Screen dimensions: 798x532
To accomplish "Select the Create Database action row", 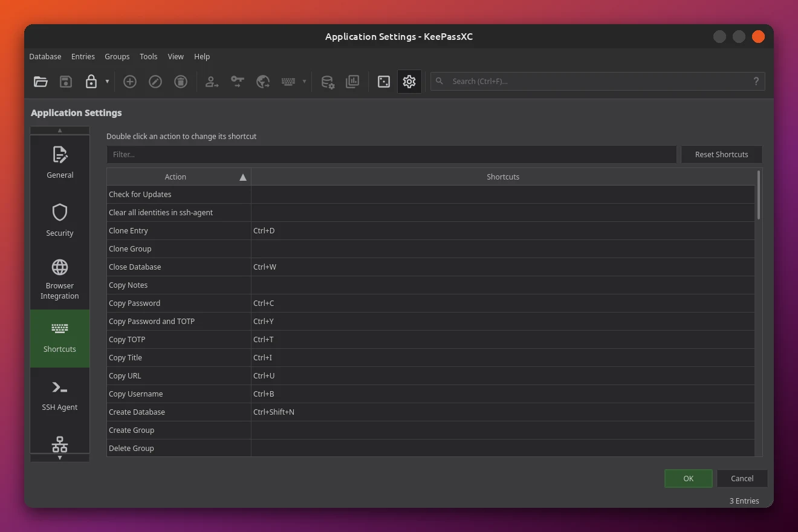I will [430, 412].
